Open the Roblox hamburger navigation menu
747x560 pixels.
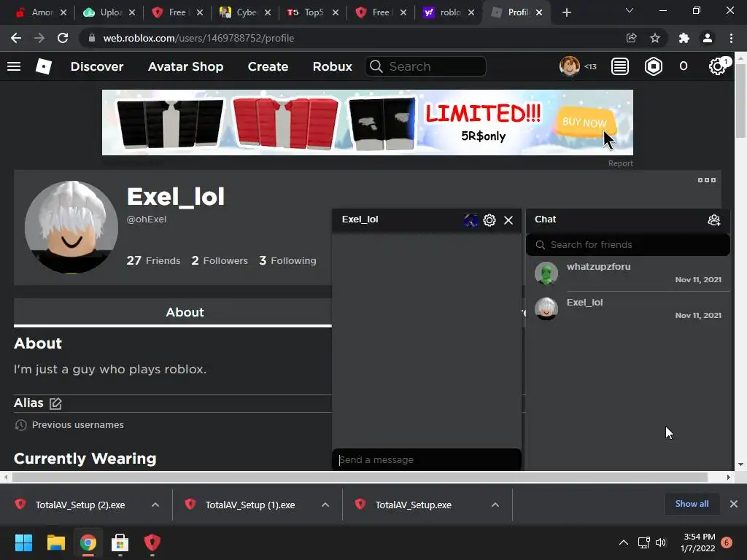(x=14, y=66)
